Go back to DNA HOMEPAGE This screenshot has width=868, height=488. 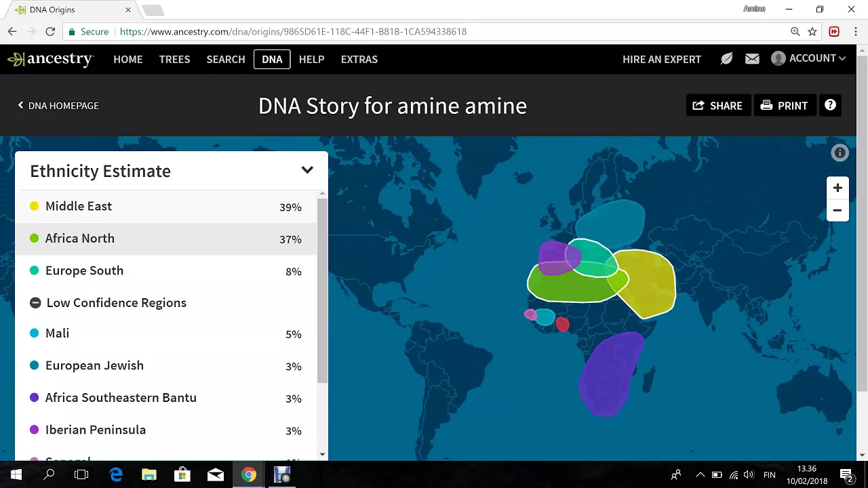pyautogui.click(x=58, y=105)
